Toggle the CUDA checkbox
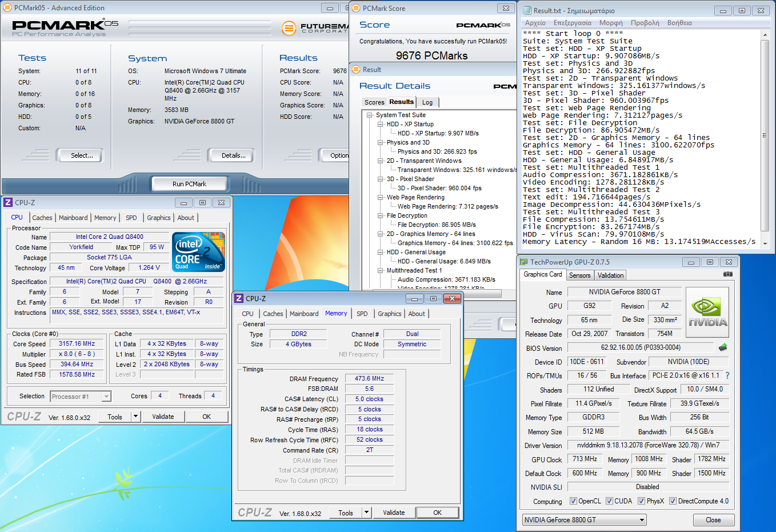The height and width of the screenshot is (532, 776). click(x=609, y=501)
